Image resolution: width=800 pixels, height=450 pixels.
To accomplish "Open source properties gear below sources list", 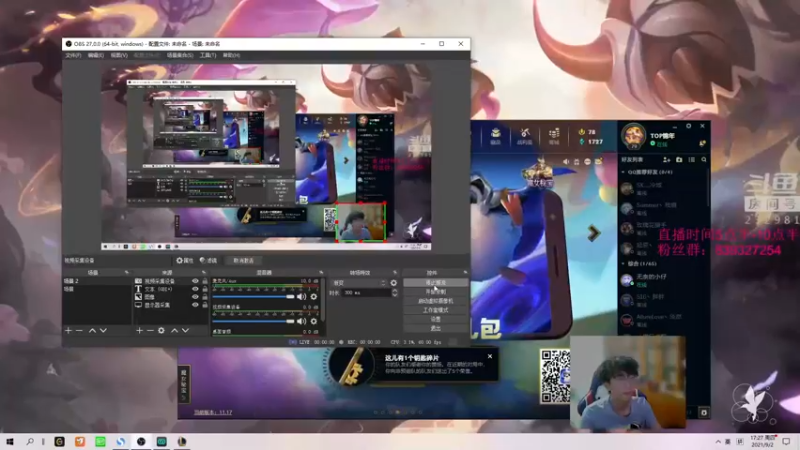I will [161, 331].
